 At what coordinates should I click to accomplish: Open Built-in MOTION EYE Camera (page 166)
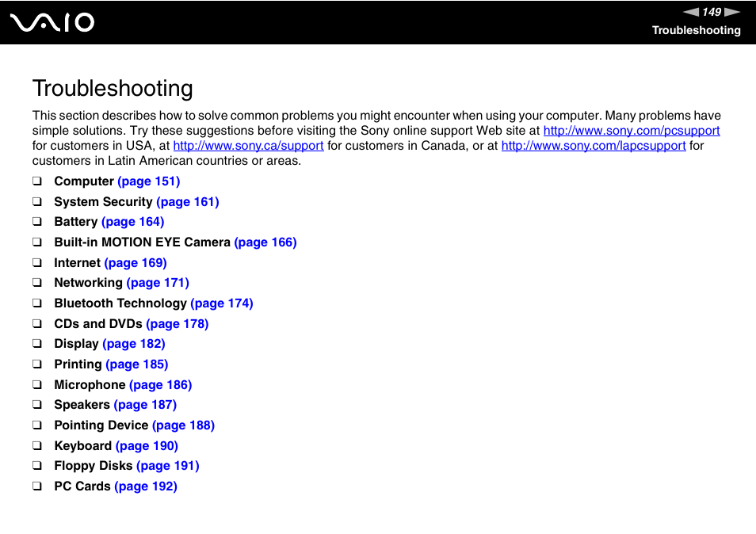point(265,242)
